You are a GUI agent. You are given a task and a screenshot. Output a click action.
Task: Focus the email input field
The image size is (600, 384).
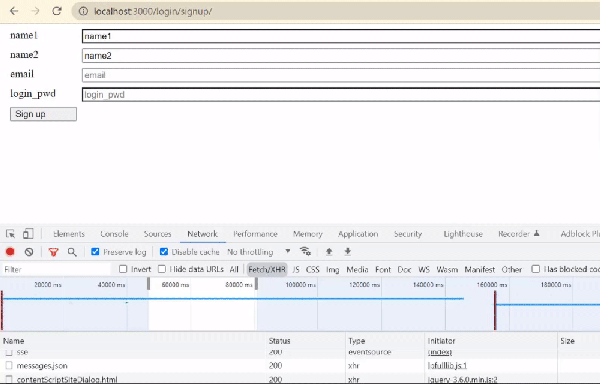tap(341, 75)
